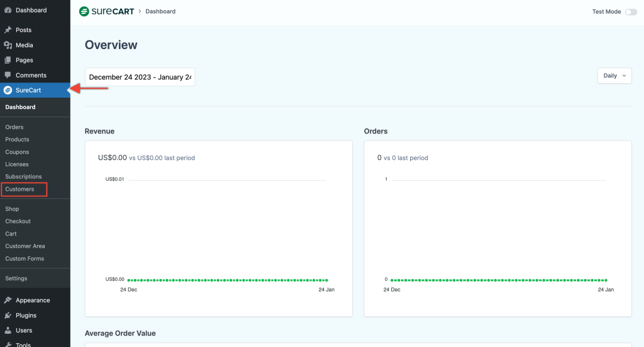Open the Orders submenu item
Screen dimensions: 644x347
pos(14,127)
